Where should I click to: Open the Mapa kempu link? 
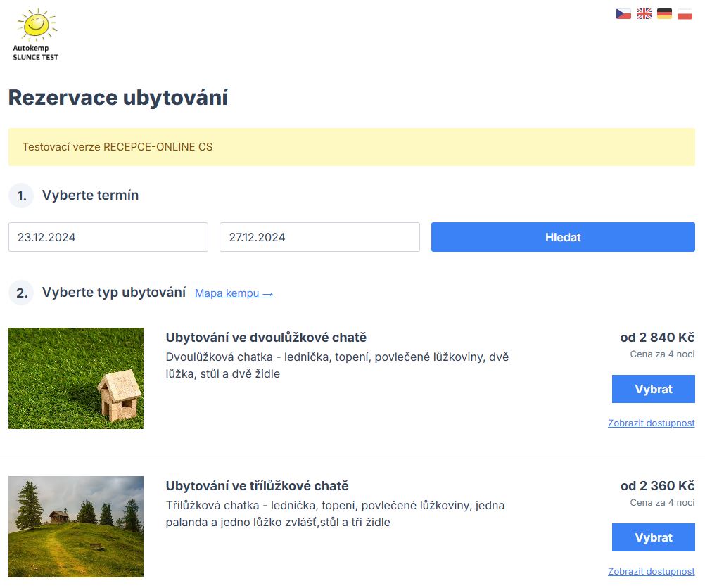[234, 293]
